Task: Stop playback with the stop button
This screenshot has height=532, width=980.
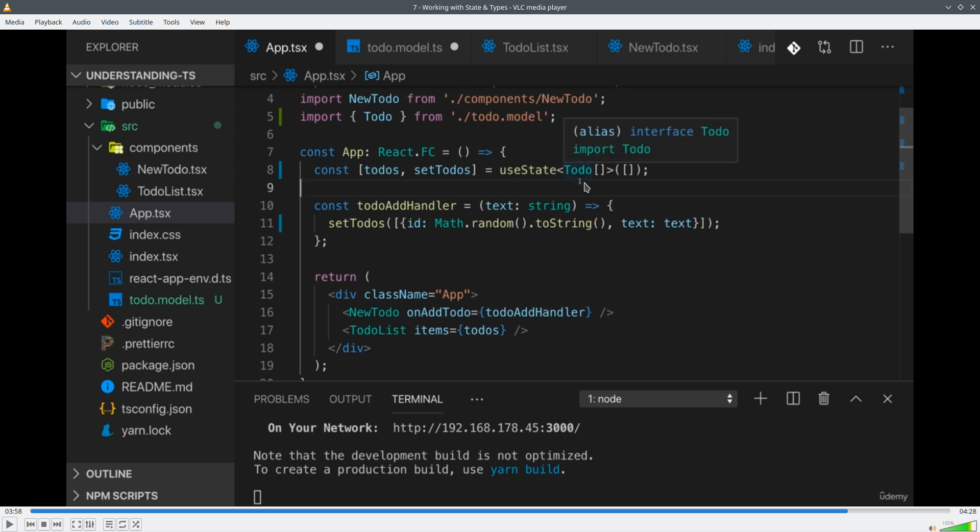Action: (44, 524)
